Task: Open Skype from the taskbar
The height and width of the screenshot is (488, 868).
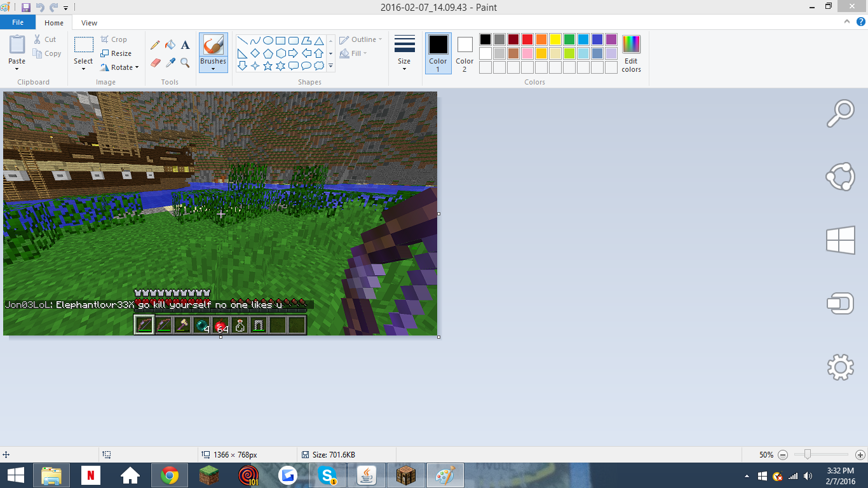Action: [327, 475]
